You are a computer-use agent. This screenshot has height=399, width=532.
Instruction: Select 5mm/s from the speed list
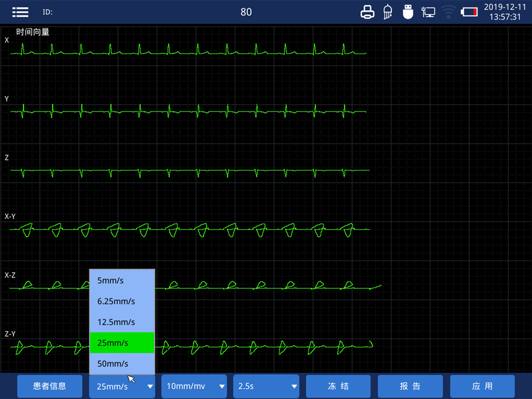pos(122,280)
